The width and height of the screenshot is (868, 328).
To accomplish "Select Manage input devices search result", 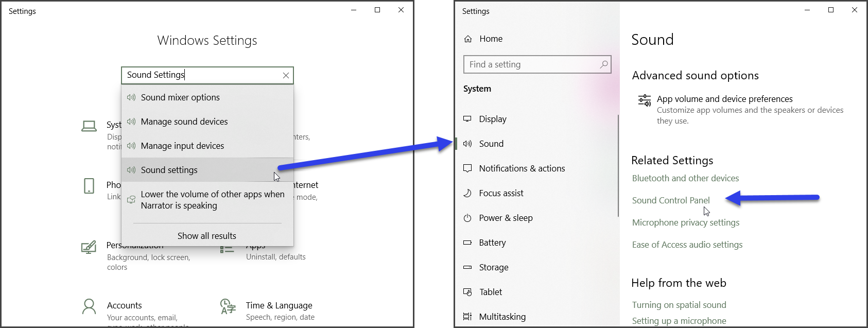I will coord(207,146).
